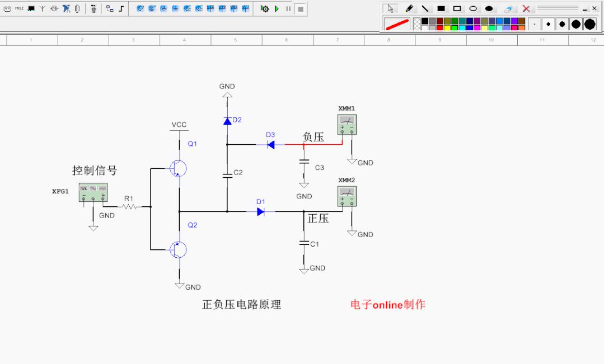Activate the eraser tool
This screenshot has height=364, width=604.
tap(508, 9)
